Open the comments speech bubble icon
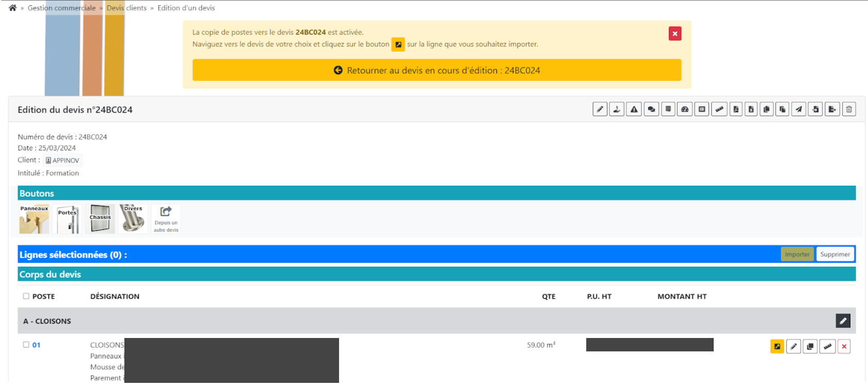The height and width of the screenshot is (387, 868). (x=651, y=109)
